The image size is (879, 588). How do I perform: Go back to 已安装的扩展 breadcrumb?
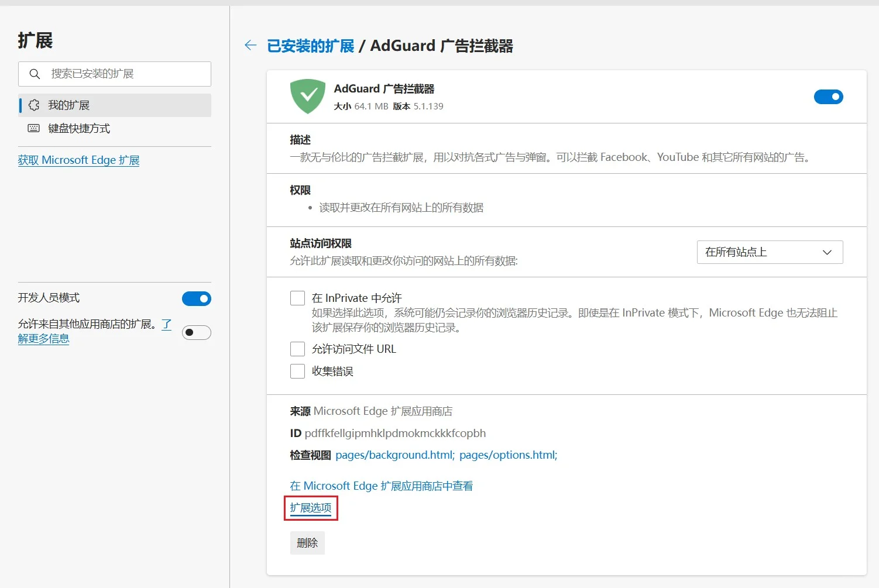pos(311,46)
